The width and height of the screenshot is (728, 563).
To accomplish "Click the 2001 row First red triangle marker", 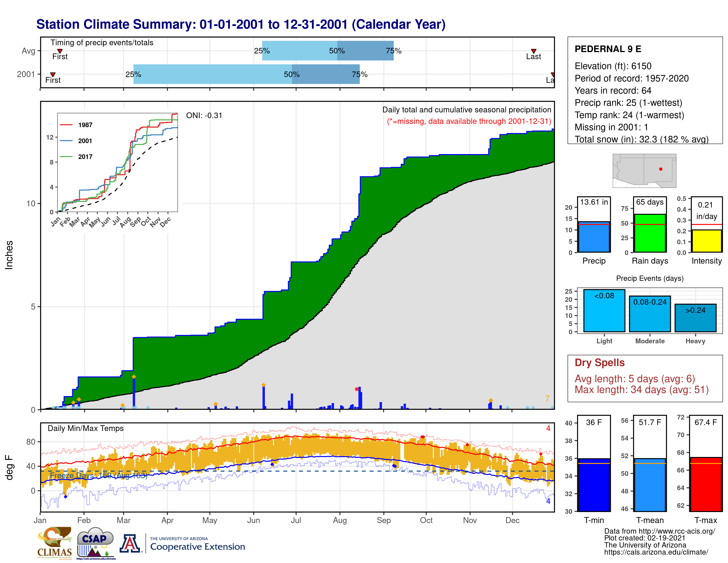I will pyautogui.click(x=53, y=74).
